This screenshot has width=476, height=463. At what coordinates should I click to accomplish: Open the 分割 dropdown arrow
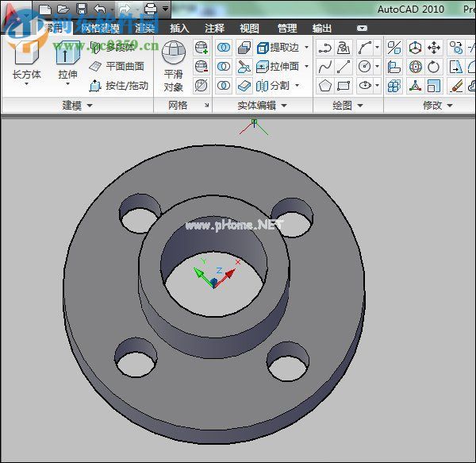297,85
